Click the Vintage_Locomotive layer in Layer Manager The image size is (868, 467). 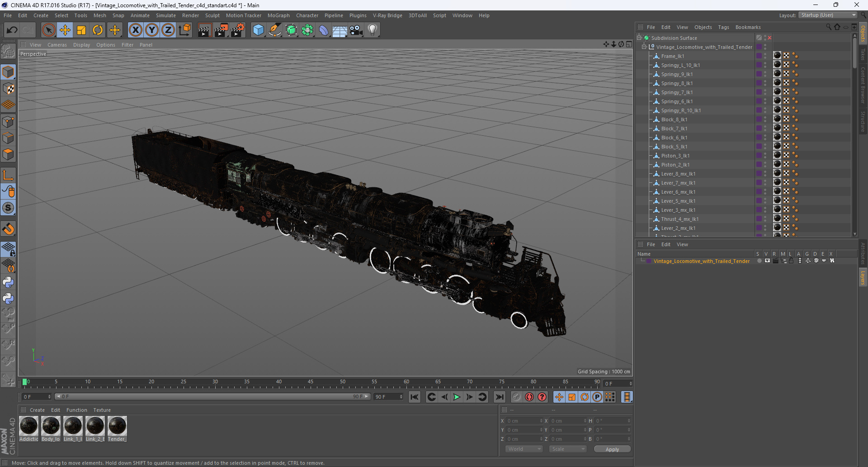(x=701, y=261)
